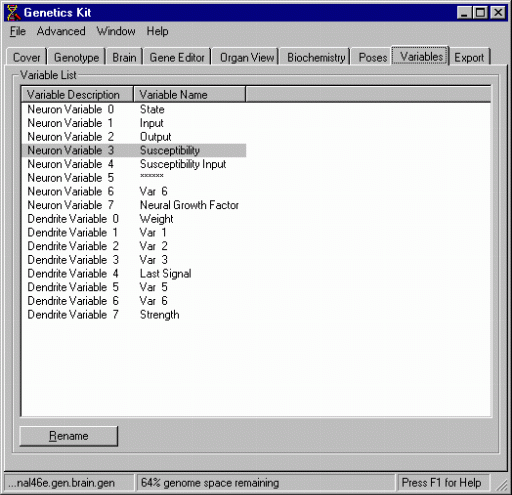Viewport: 512px width, 495px height.
Task: Select Dendrite Variable 0 Weight row
Action: coord(133,219)
